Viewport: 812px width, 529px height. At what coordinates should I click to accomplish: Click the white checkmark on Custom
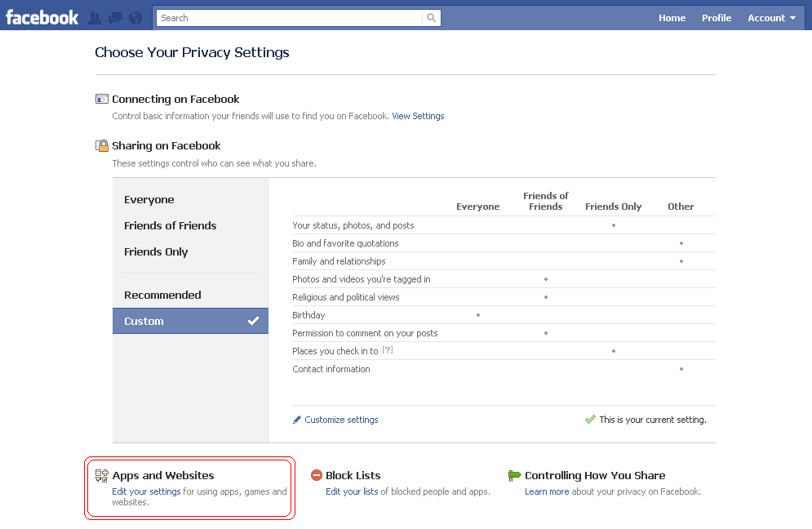[x=253, y=321]
